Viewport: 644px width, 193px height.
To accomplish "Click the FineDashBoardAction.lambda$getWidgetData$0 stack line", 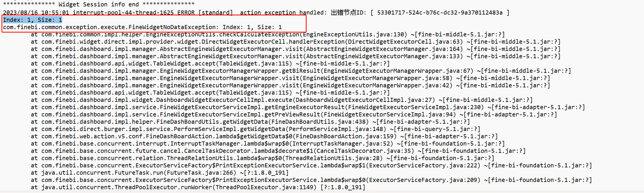I will pyautogui.click(x=264, y=136).
